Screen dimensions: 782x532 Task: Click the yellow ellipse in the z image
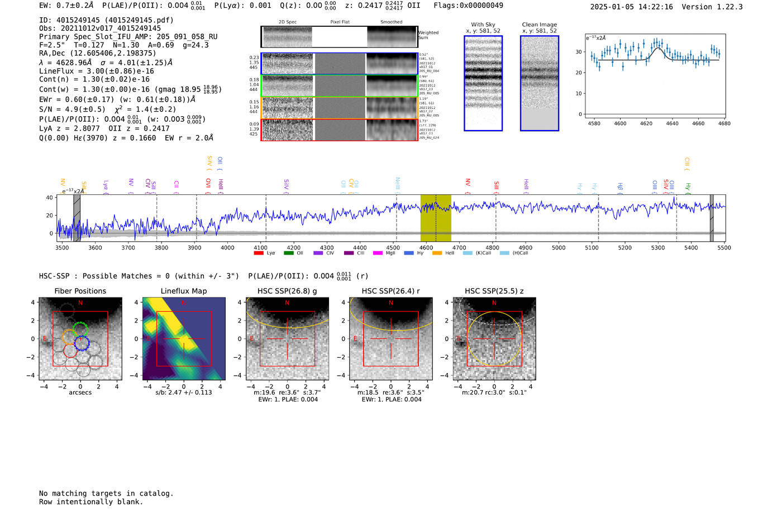coord(494,339)
